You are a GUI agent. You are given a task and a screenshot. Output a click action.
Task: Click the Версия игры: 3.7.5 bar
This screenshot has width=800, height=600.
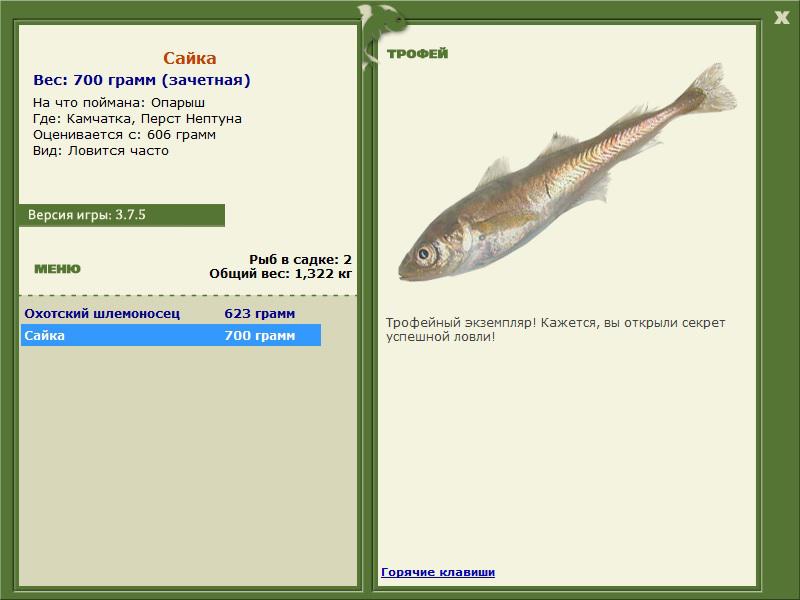[121, 215]
